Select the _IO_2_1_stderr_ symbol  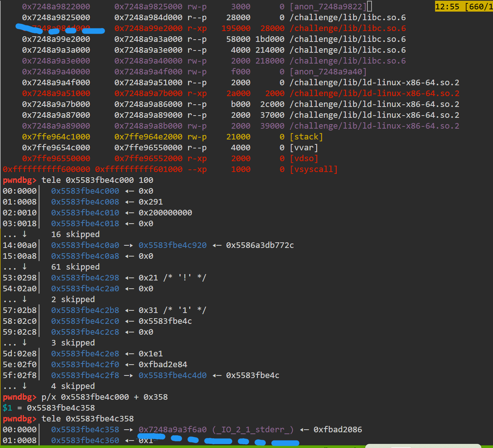(253, 430)
